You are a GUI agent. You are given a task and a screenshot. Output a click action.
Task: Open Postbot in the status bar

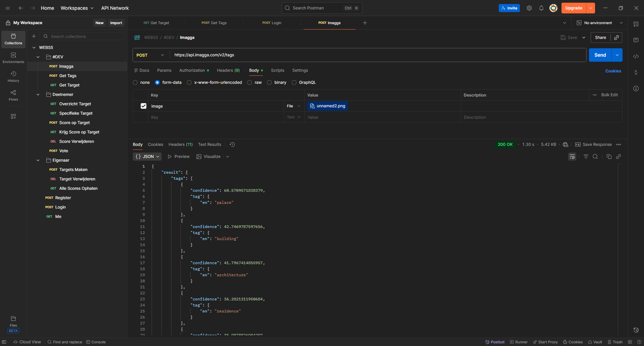495,342
